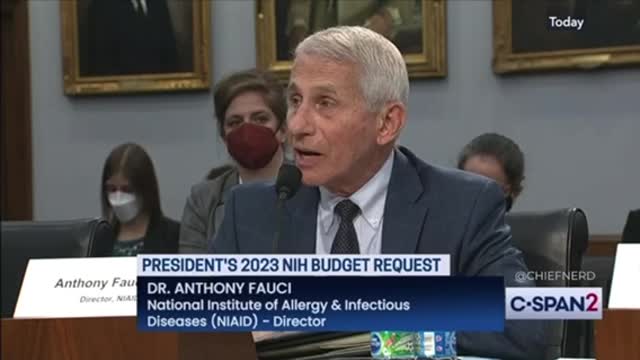
Task: Click the 'National Institute of Allergy & Infectious' line
Action: 278,305
